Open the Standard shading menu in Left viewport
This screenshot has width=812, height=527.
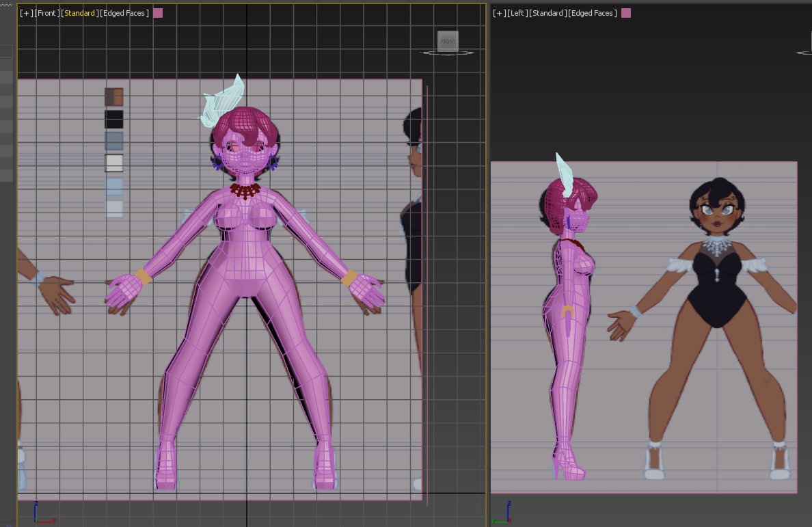[x=547, y=12]
